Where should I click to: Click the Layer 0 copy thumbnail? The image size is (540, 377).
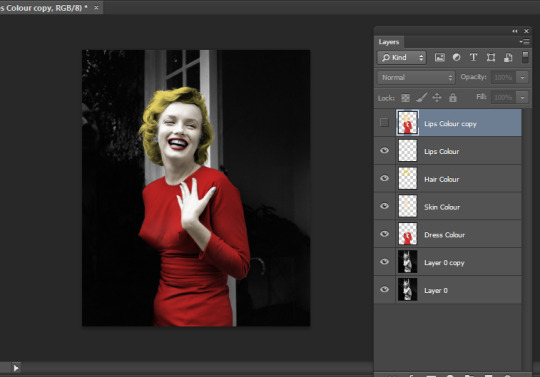tap(408, 262)
